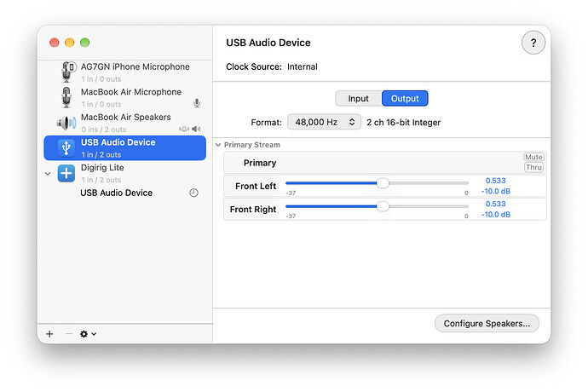Select Digirig Lite aggregate device row
Screen dimensions: 588x392
click(125, 173)
